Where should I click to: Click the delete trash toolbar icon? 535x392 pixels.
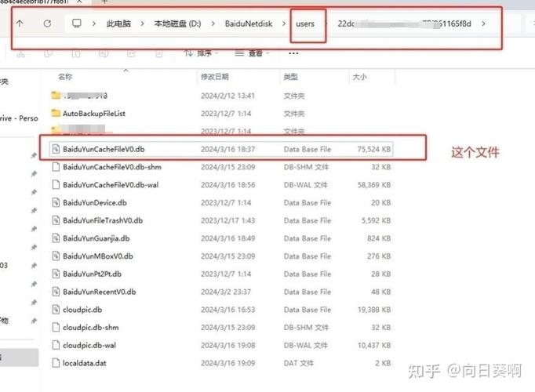click(x=158, y=53)
